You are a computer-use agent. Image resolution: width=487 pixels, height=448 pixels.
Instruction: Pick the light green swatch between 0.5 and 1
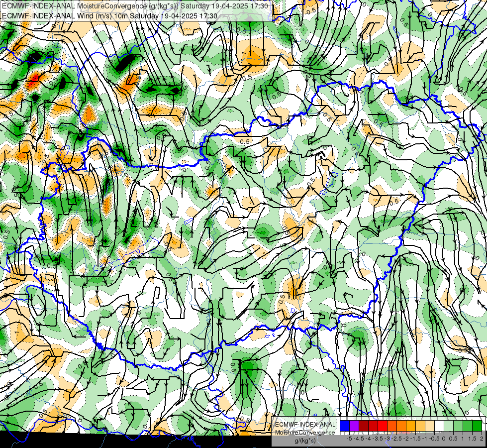tap(458, 426)
